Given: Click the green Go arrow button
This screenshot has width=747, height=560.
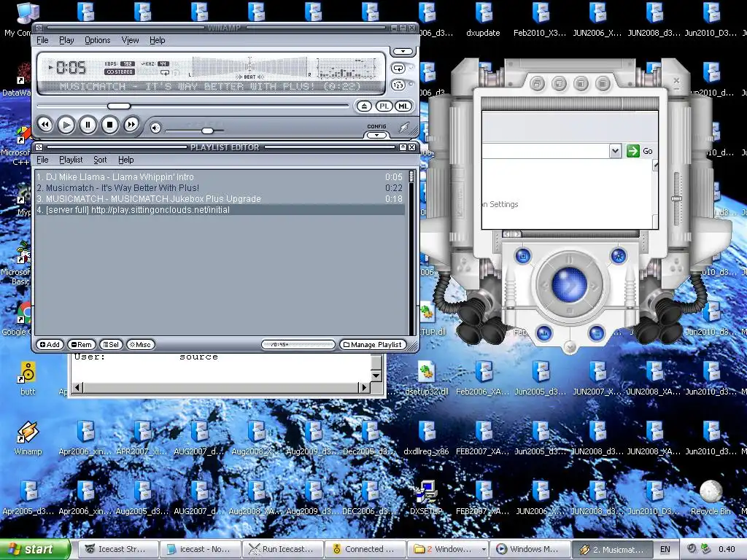Looking at the screenshot, I should (632, 151).
